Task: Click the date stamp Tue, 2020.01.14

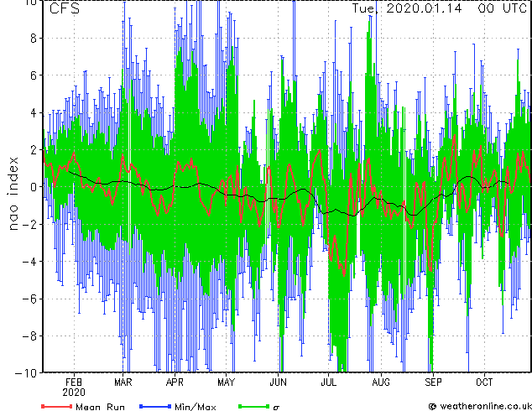Action: tap(407, 8)
